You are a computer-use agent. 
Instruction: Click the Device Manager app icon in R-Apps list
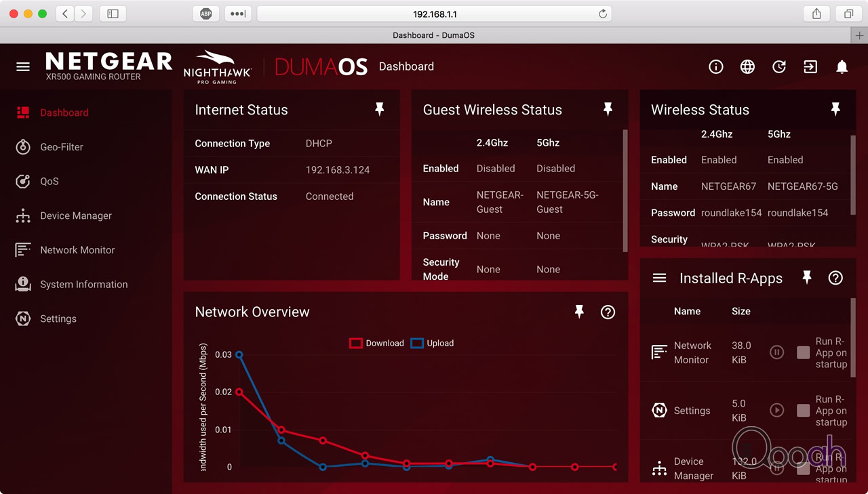click(x=659, y=468)
